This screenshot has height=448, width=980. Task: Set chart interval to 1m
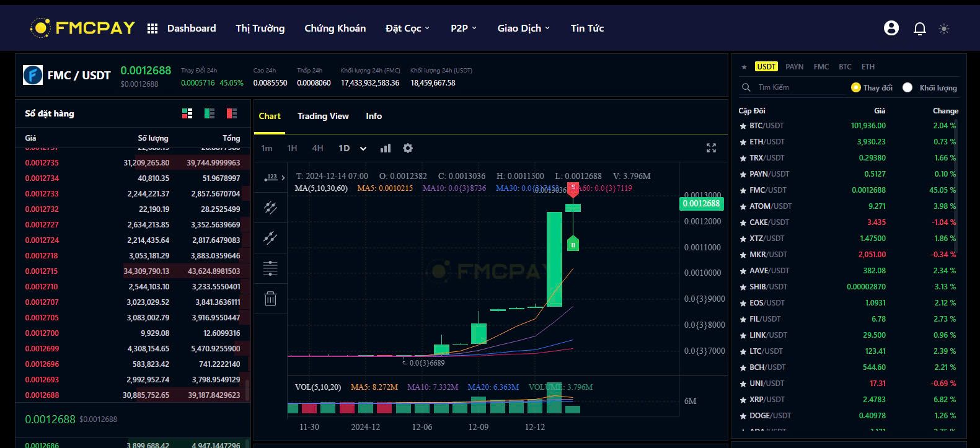point(267,148)
